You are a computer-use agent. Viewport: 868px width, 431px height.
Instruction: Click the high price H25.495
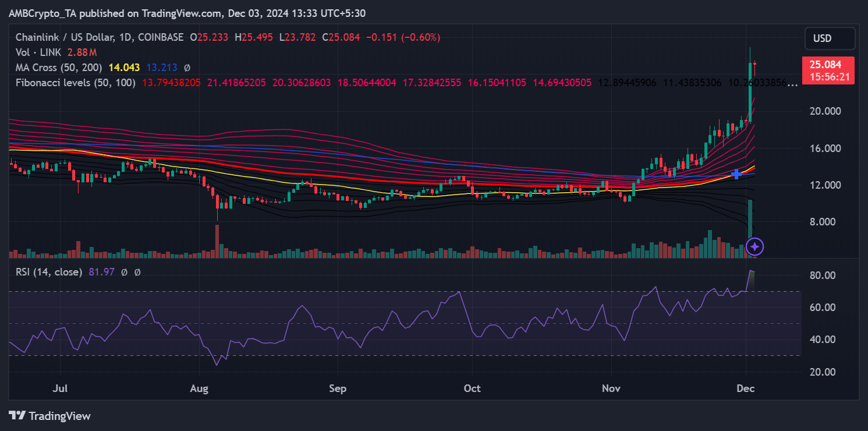[x=254, y=37]
